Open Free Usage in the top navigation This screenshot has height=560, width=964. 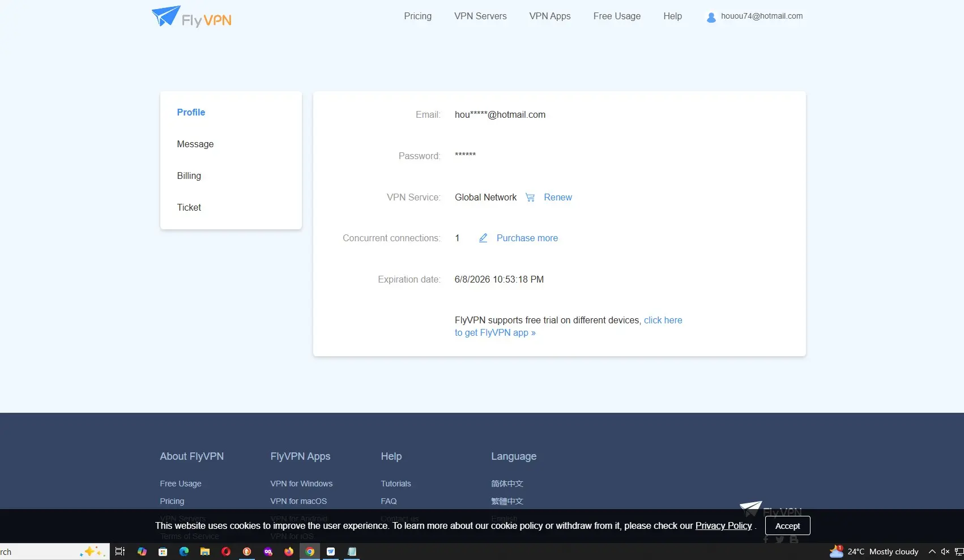(617, 16)
